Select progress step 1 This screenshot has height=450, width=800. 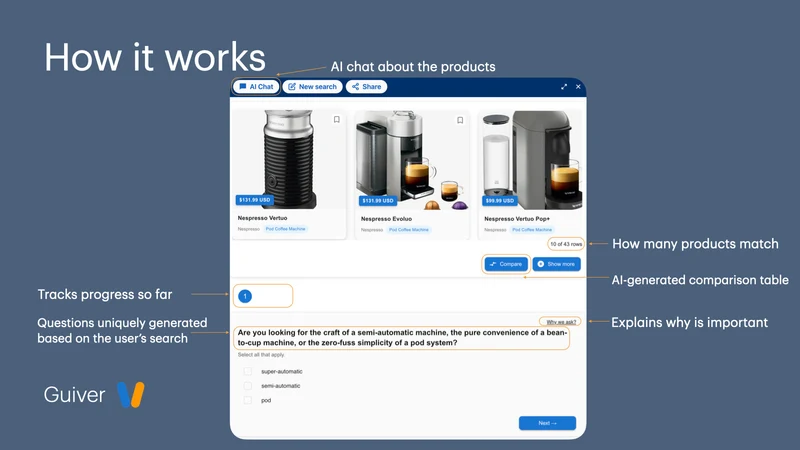click(245, 296)
